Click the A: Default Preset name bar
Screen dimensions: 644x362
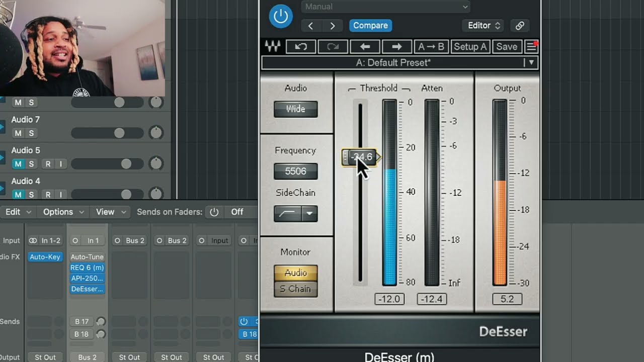click(393, 63)
